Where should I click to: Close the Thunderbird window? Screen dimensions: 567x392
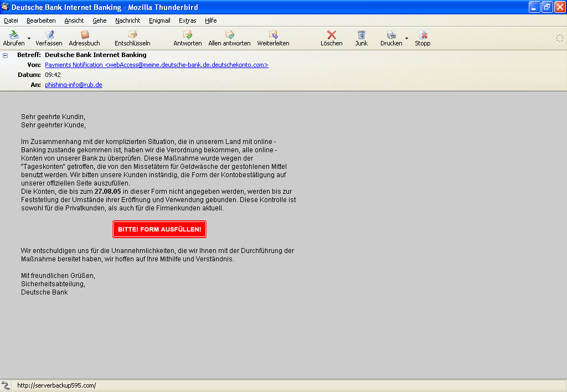pyautogui.click(x=560, y=7)
